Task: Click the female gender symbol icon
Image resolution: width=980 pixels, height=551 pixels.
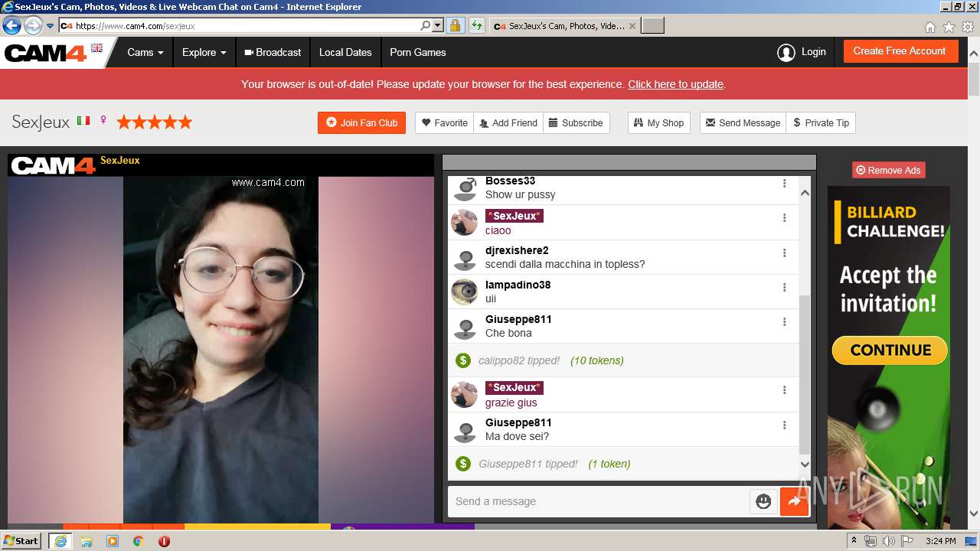Action: click(103, 121)
